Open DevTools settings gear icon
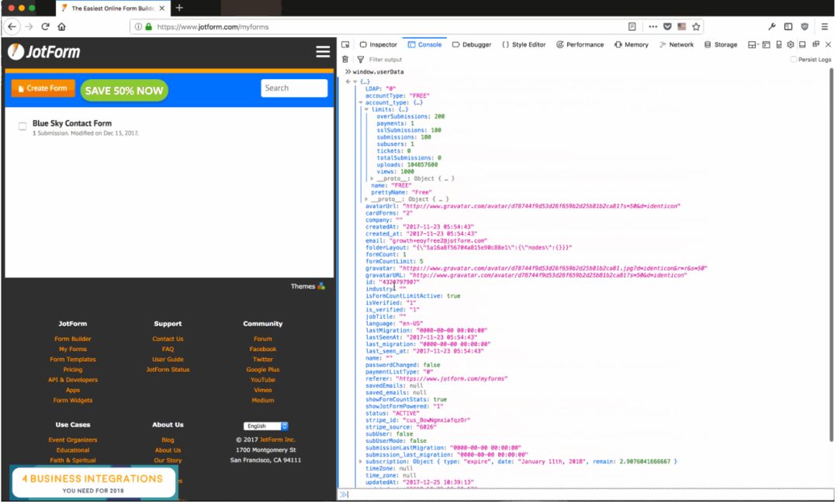Viewport: 838px width, 504px height. coord(791,45)
